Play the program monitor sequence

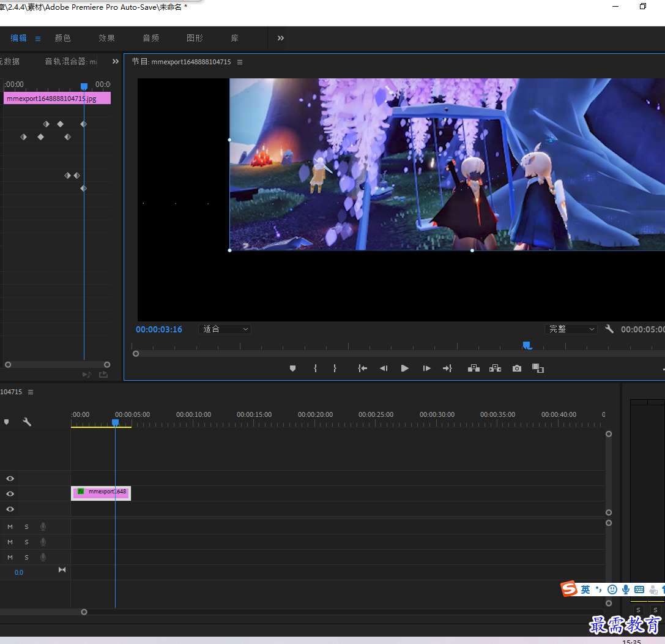404,369
